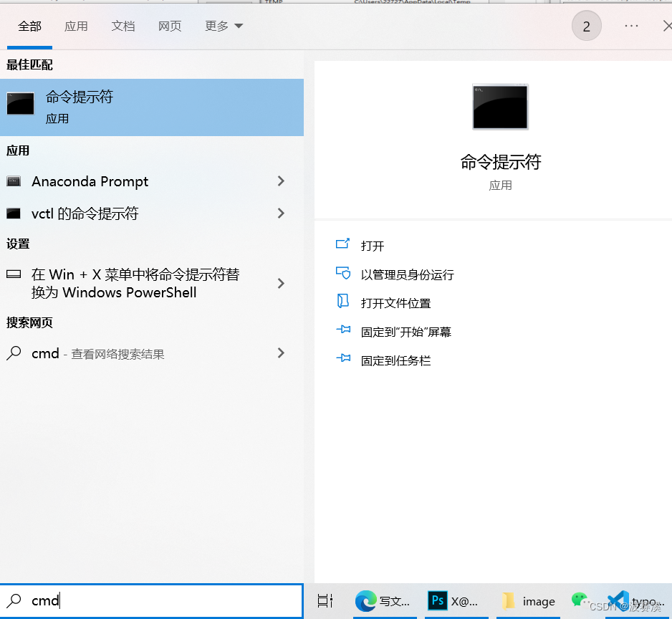Switch to Photoshop in the taskbar
Screen dimensions: 672x619
[455, 601]
